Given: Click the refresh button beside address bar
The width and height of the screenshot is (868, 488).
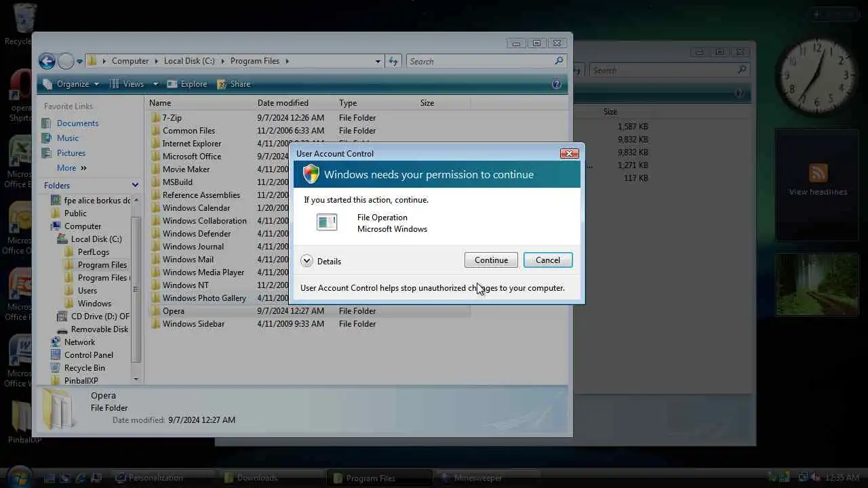Looking at the screenshot, I should click(393, 61).
